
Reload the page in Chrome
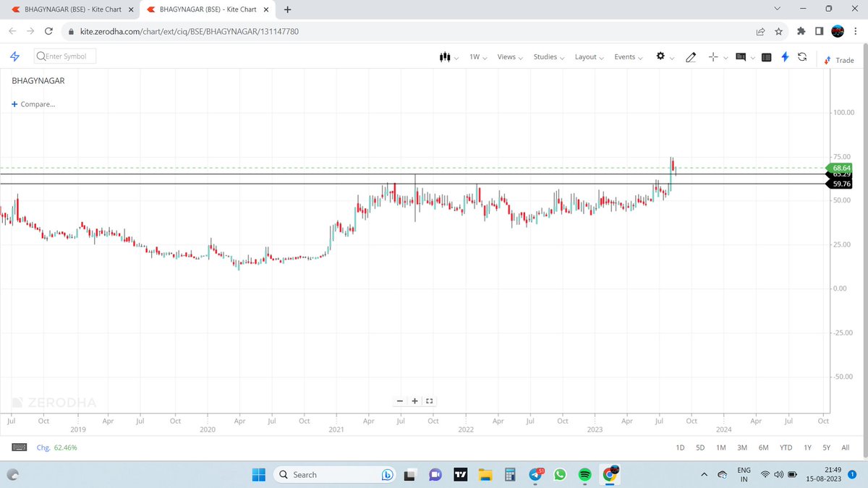coord(48,32)
